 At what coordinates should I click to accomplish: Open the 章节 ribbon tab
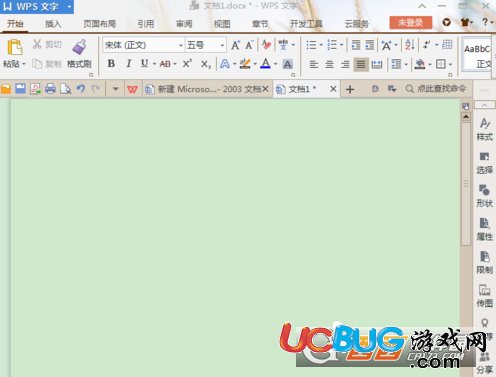tap(260, 24)
